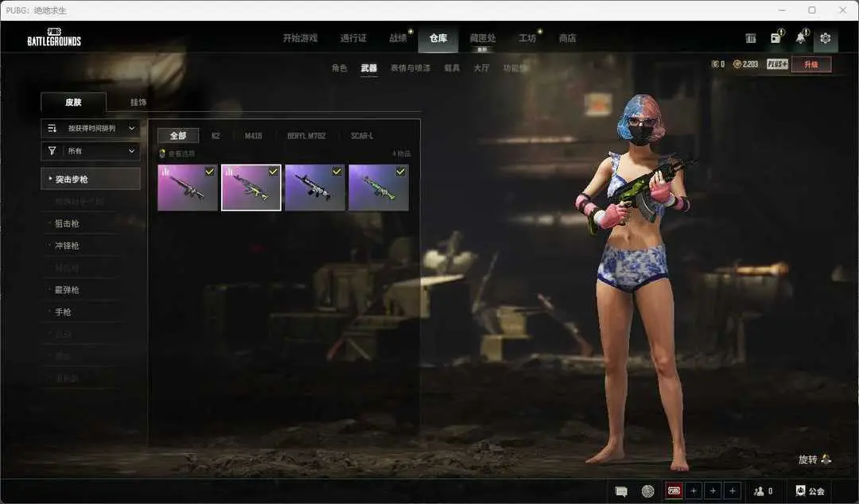This screenshot has width=859, height=504.
Task: Click the funnel filter icon
Action: [x=52, y=151]
